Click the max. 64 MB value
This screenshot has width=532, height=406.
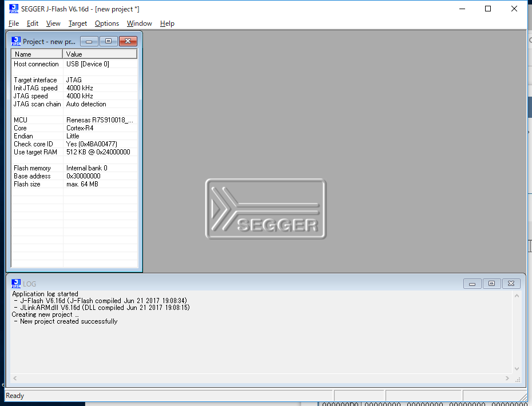pos(82,184)
